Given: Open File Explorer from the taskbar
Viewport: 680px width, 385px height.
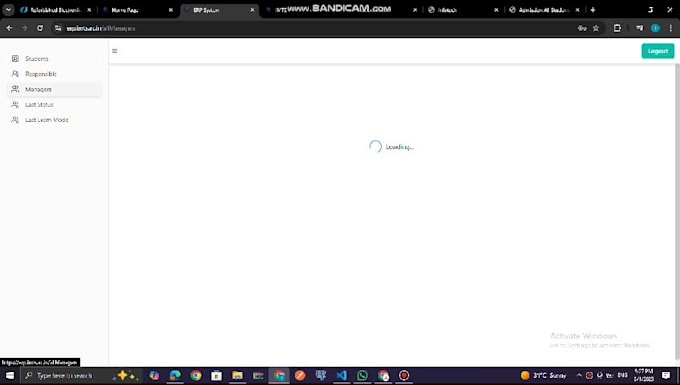Looking at the screenshot, I should point(237,375).
